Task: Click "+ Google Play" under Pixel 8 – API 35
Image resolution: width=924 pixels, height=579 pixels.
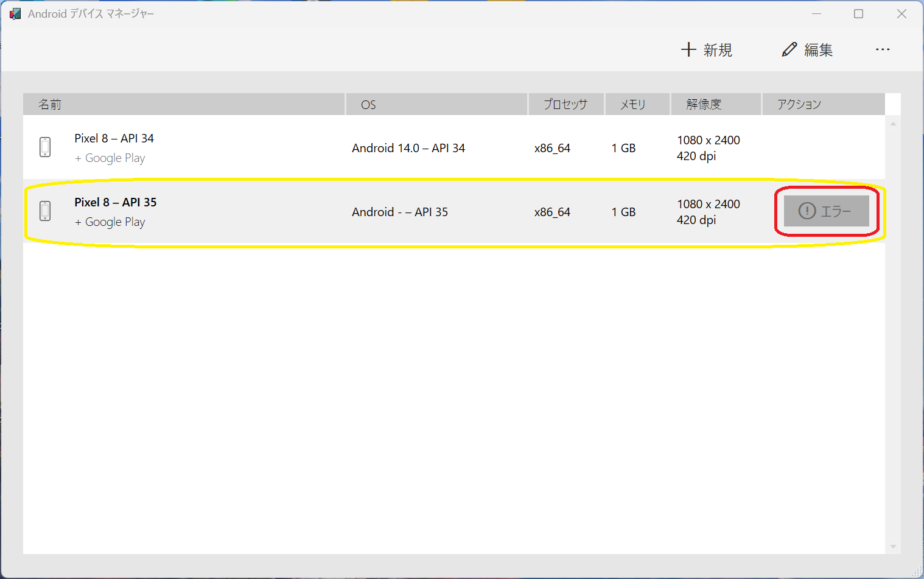Action: 110,222
